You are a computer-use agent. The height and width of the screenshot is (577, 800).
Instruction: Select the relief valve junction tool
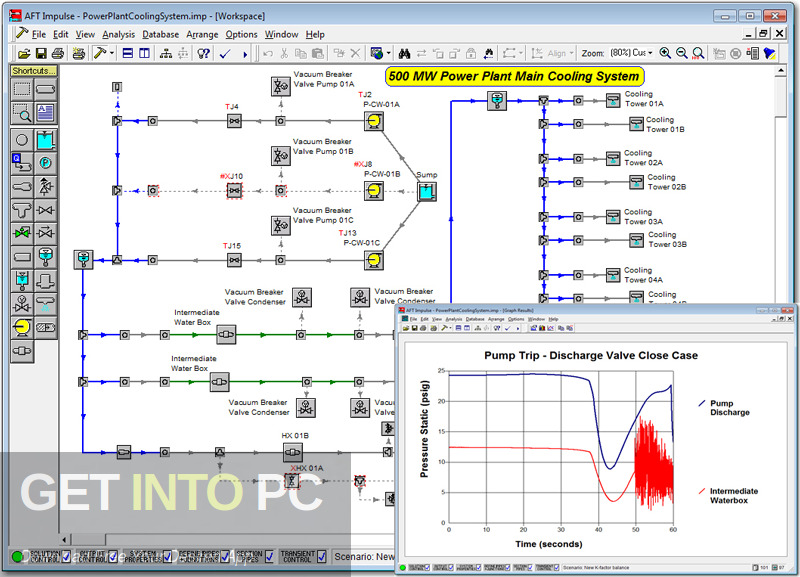[45, 187]
